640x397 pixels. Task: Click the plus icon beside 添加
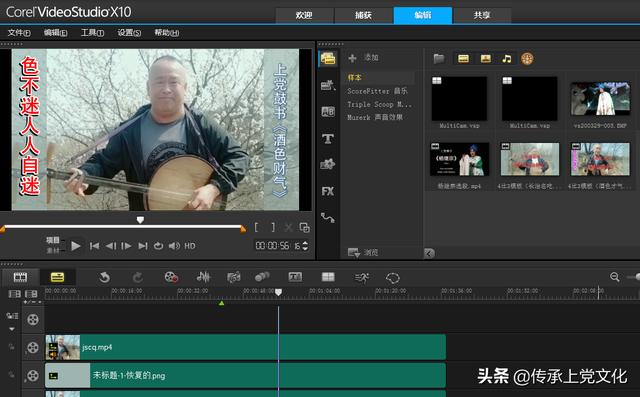point(352,58)
